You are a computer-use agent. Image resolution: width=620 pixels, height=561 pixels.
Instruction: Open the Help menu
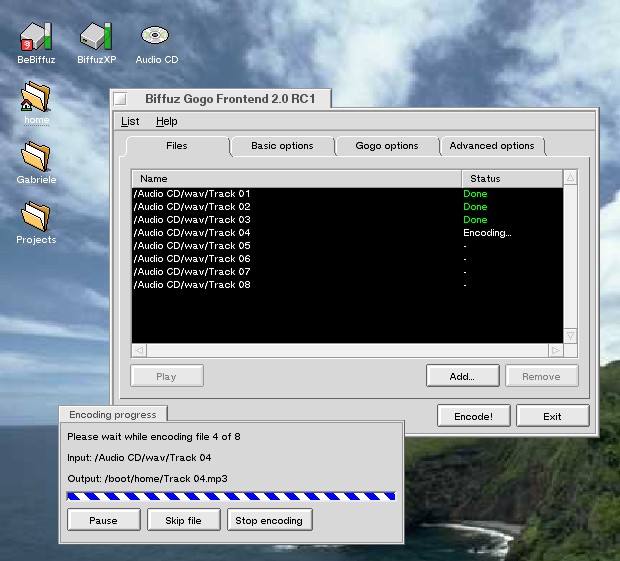(x=166, y=121)
